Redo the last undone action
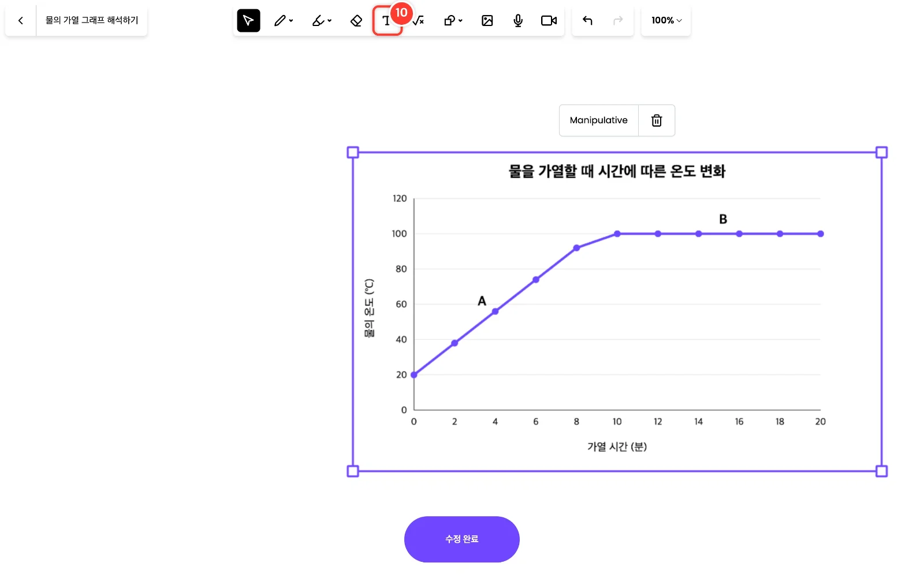The image size is (924, 578). click(x=618, y=21)
